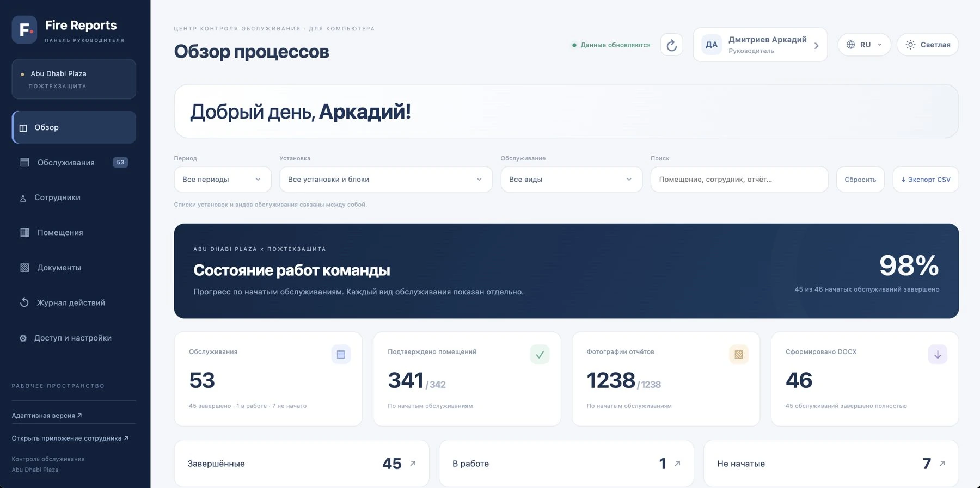The height and width of the screenshot is (488, 980).
Task: Click the refresh data icon button
Action: [671, 45]
